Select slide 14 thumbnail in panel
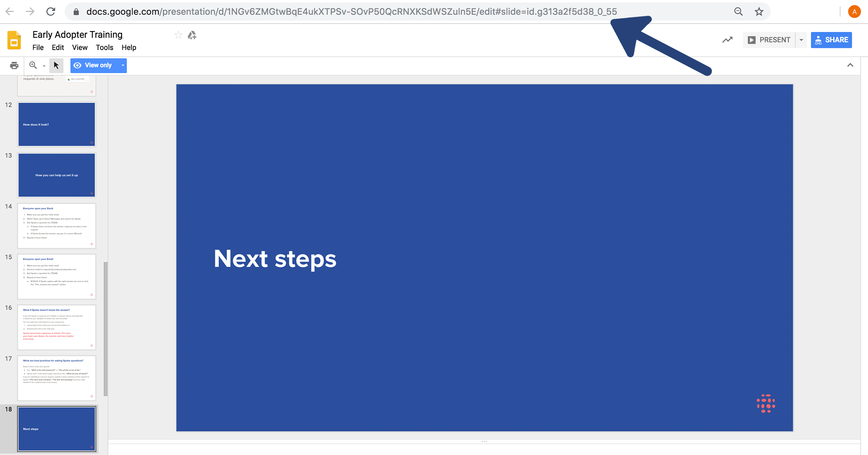The image size is (868, 455). (x=57, y=225)
